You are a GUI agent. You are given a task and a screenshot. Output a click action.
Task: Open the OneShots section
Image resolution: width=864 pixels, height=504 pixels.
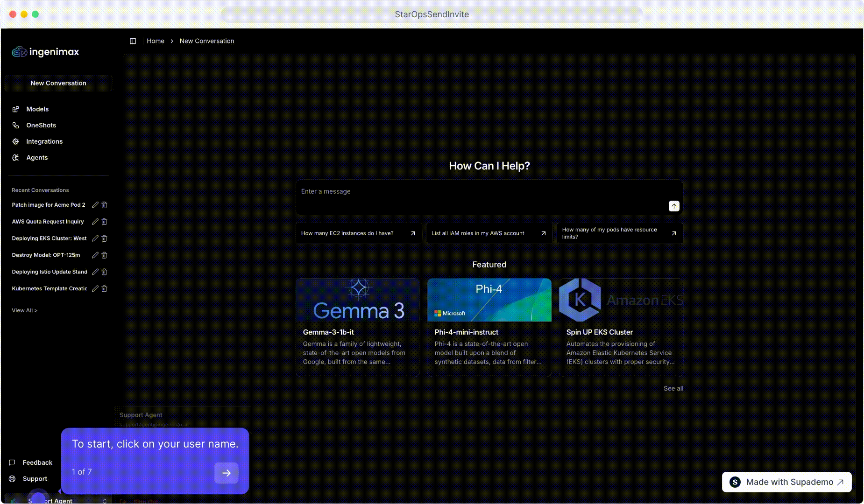click(41, 126)
